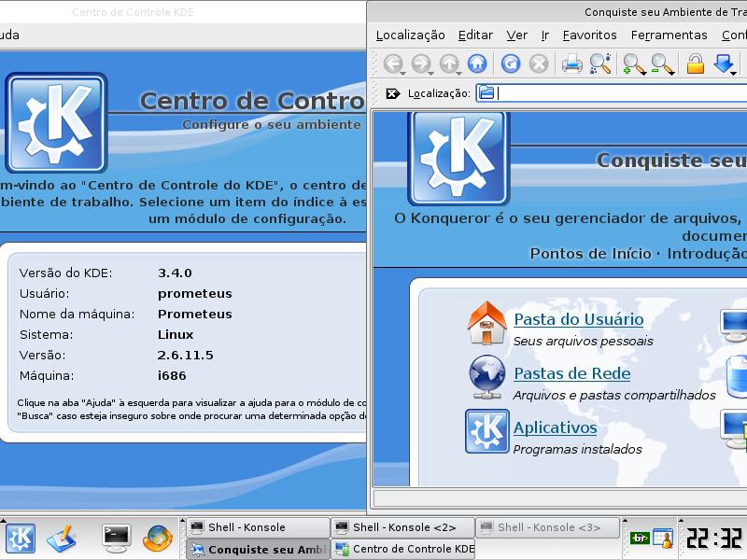Activate Centro de Controle KDE taskbar entry
Image resolution: width=747 pixels, height=560 pixels.
403,549
